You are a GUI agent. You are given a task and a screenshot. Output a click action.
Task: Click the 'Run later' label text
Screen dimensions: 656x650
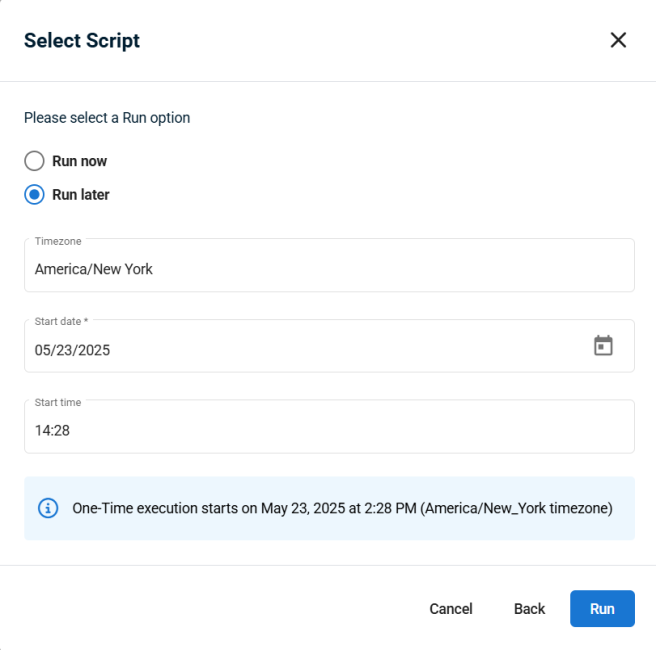point(81,194)
